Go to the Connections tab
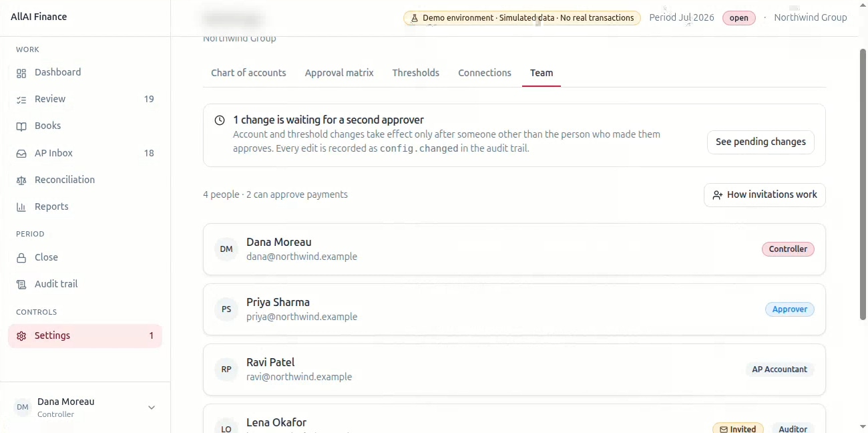 [485, 73]
